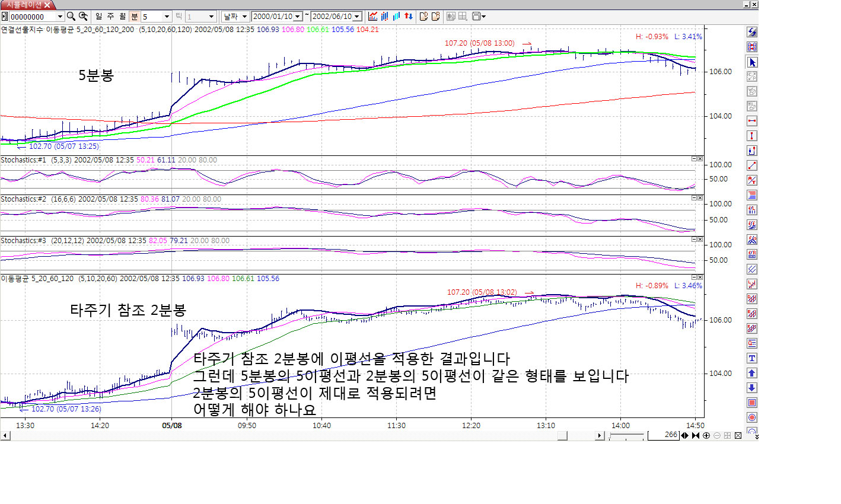Close the Stochastics:#2 indicator pane

coord(700,198)
